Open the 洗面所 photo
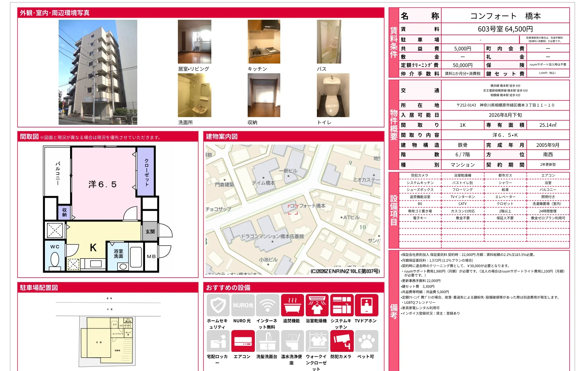Image resolution: width=588 pixels, height=371 pixels. click(x=194, y=95)
